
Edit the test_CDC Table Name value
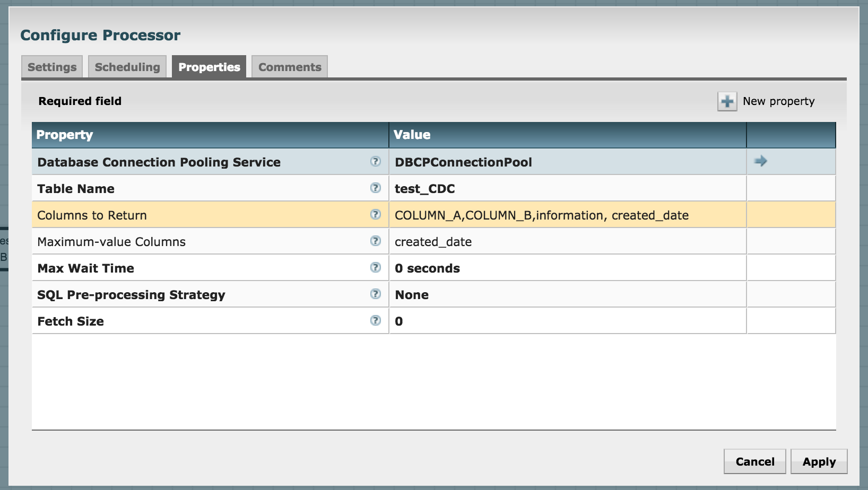pos(531,188)
